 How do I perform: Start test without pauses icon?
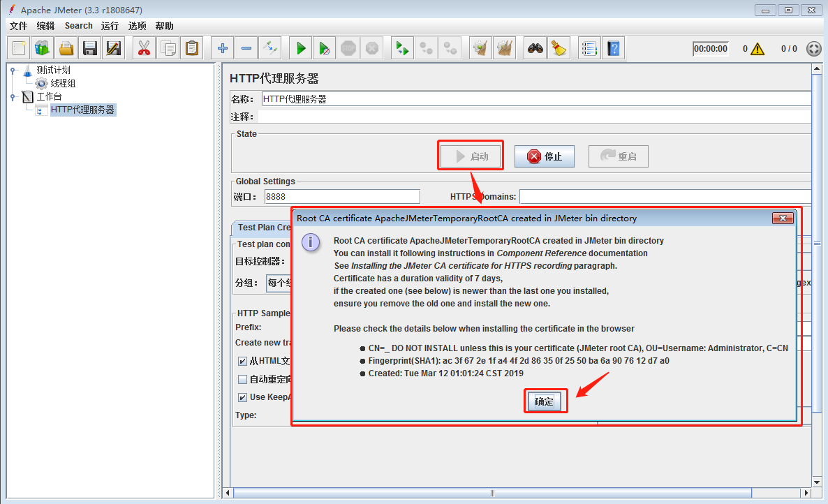(x=324, y=49)
